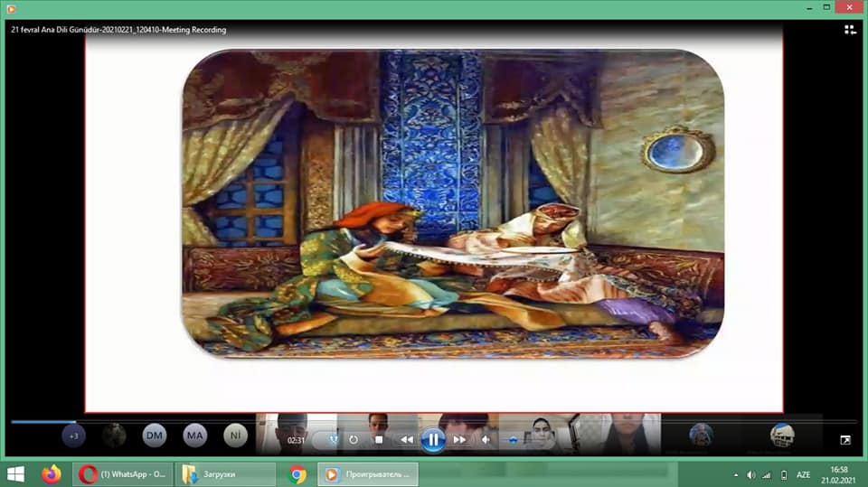The image size is (868, 487).
Task: Select the Проигрыватель taskbar button
Action: click(x=368, y=474)
